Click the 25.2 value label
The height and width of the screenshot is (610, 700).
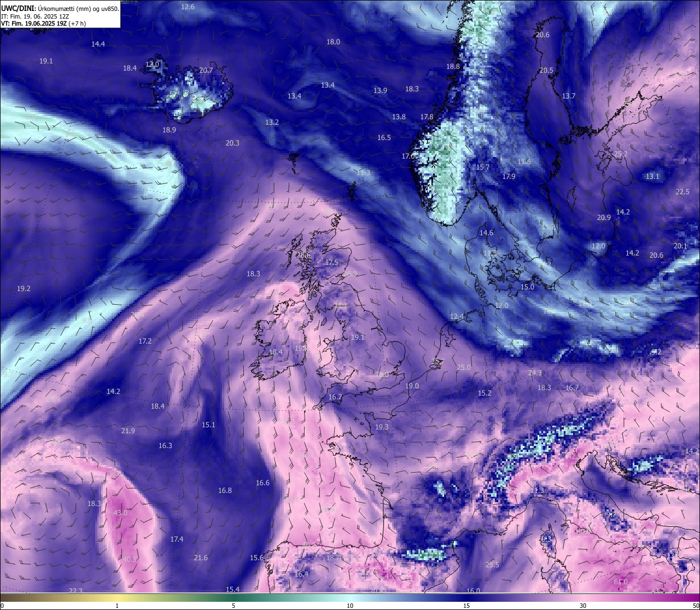coord(621,154)
